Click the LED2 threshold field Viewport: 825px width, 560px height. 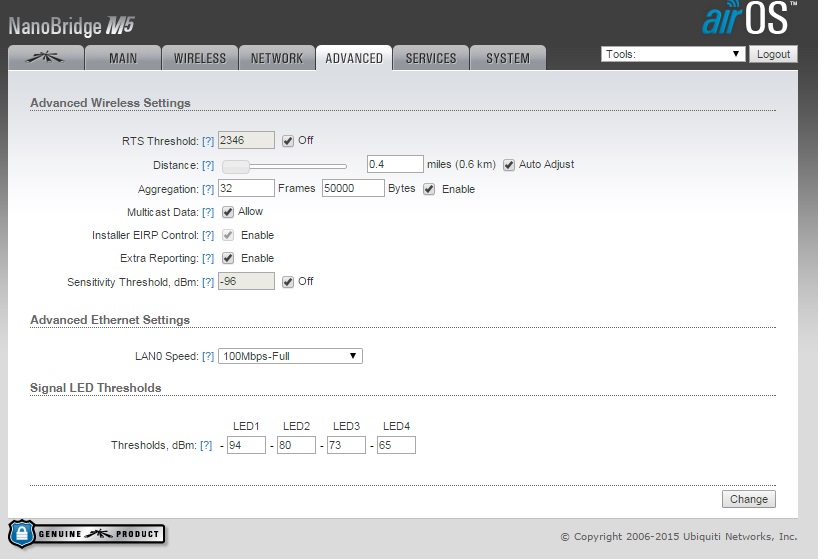click(296, 445)
